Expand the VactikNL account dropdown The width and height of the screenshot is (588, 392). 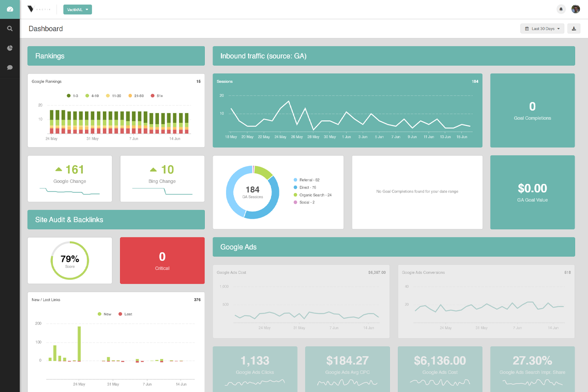pyautogui.click(x=78, y=9)
